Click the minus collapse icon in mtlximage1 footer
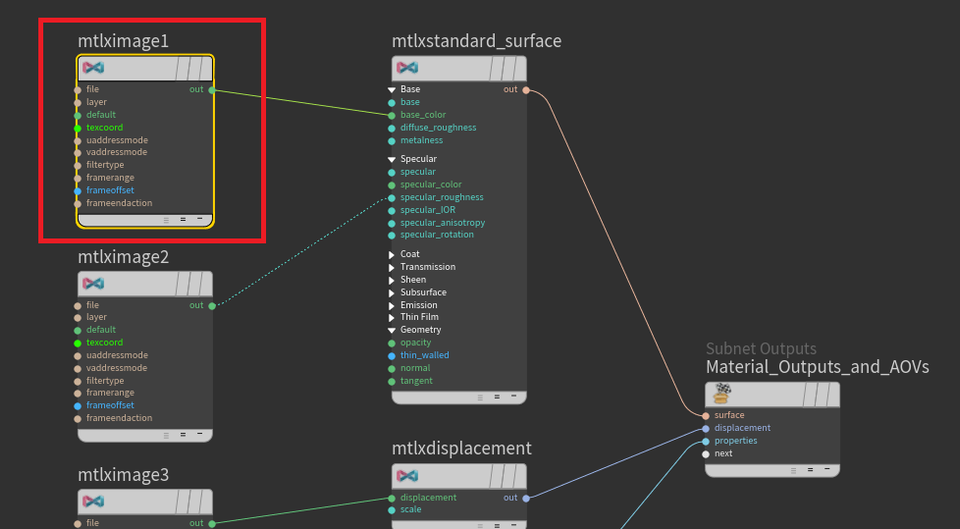 [x=199, y=219]
